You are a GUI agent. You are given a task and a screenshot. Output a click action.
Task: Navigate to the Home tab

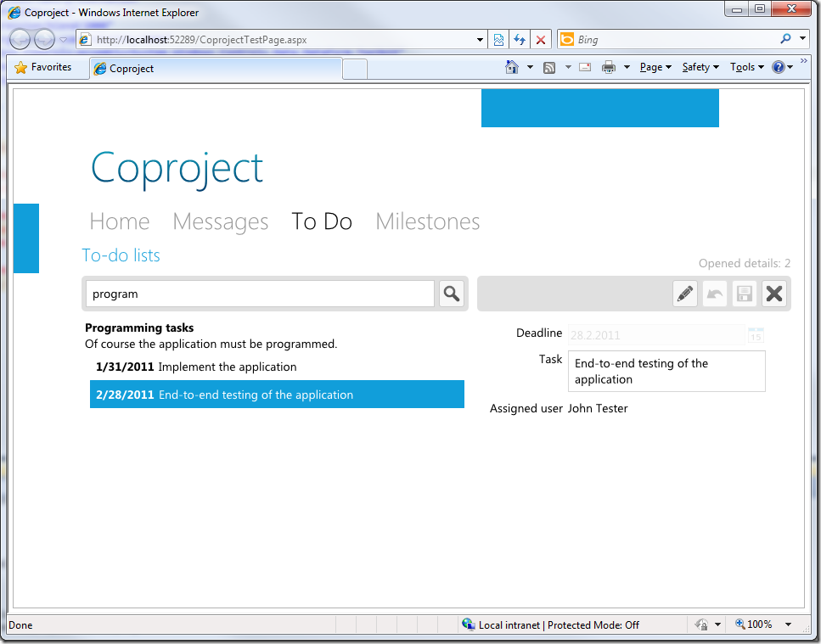click(x=120, y=221)
